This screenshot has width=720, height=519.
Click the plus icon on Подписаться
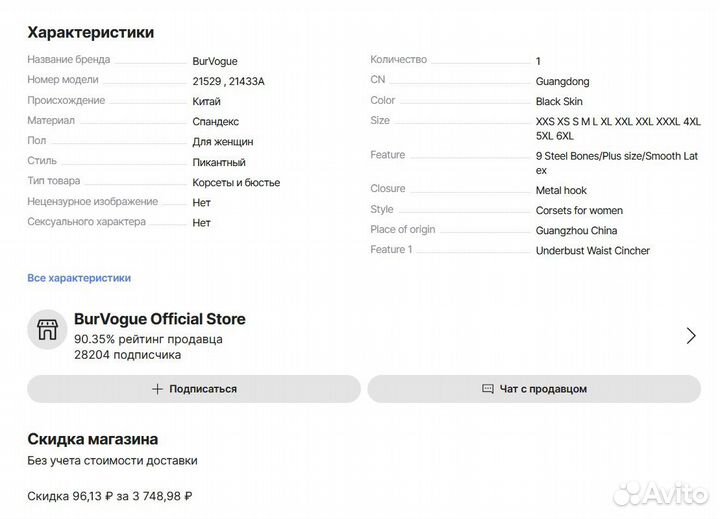[157, 389]
